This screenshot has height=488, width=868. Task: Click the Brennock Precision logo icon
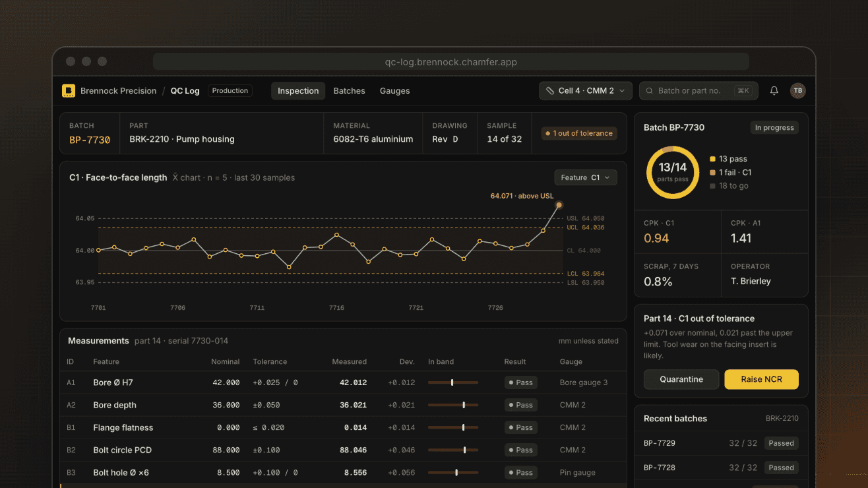[69, 91]
